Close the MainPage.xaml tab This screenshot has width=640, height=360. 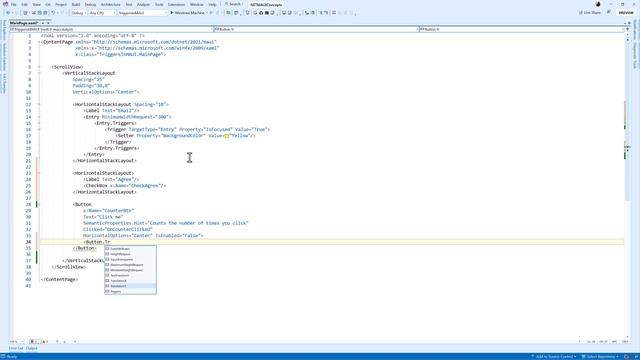(48, 23)
